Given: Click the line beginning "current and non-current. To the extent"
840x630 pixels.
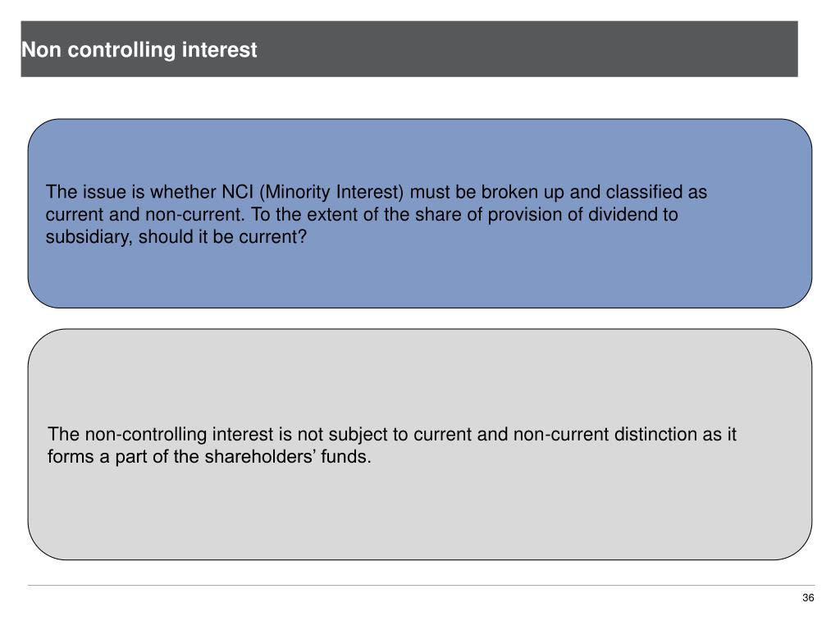Looking at the screenshot, I should point(362,215).
